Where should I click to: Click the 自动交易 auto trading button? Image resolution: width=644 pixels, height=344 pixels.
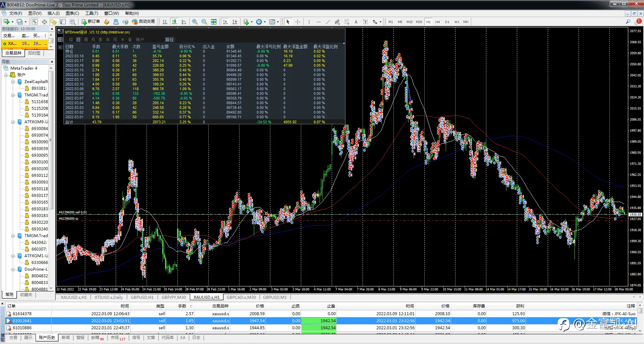click(x=144, y=22)
